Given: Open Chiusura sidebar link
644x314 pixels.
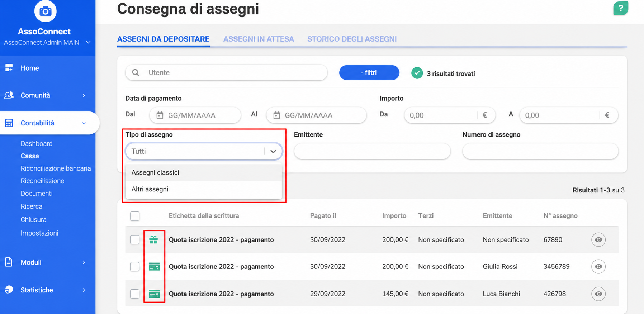Looking at the screenshot, I should click(33, 219).
